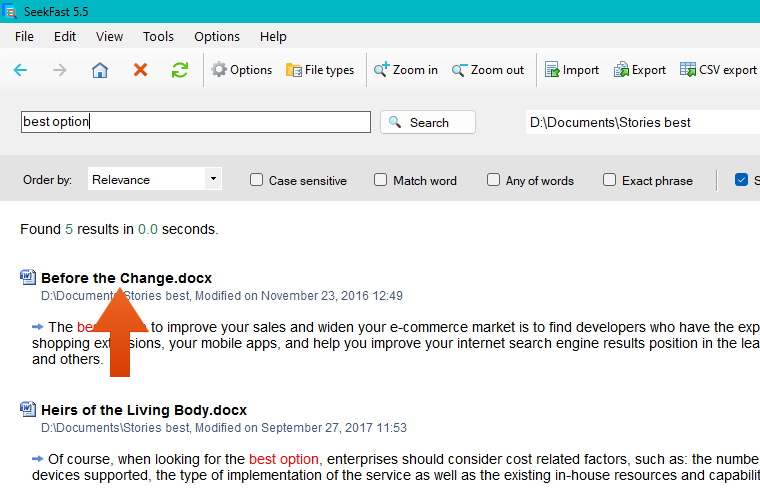
Task: Select the 'Found 5 results' status line
Action: pos(119,229)
